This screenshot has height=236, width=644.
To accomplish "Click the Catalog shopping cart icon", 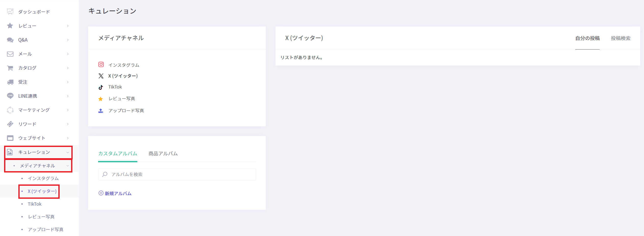I will pyautogui.click(x=10, y=68).
